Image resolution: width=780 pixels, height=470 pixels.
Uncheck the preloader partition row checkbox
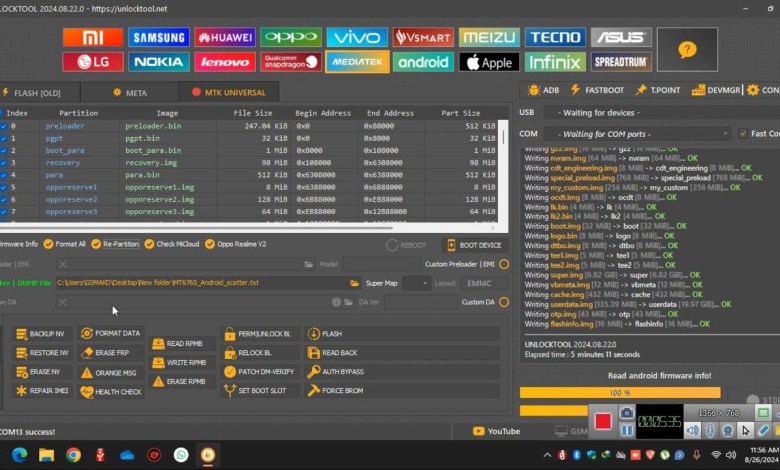(x=4, y=127)
